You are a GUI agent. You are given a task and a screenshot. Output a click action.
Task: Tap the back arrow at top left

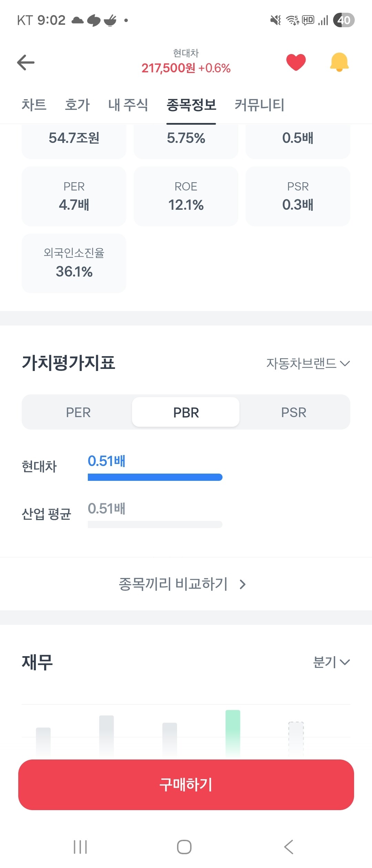click(x=26, y=62)
